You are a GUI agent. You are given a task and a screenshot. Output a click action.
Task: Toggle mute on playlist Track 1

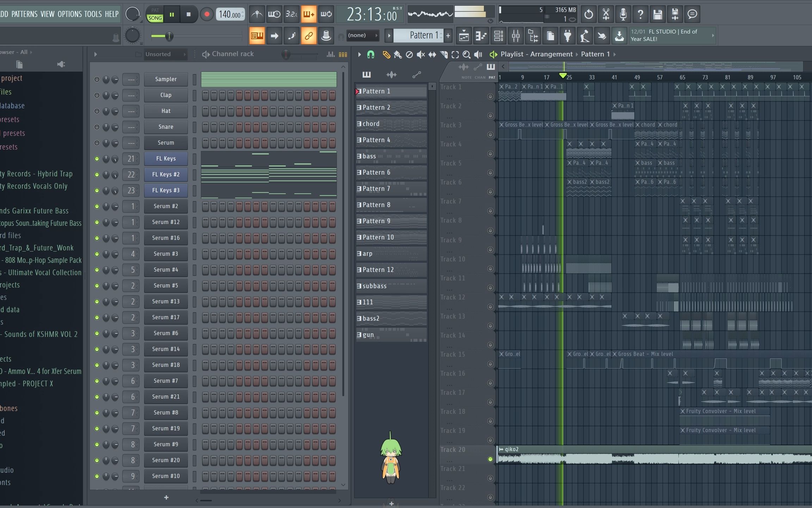tap(490, 97)
